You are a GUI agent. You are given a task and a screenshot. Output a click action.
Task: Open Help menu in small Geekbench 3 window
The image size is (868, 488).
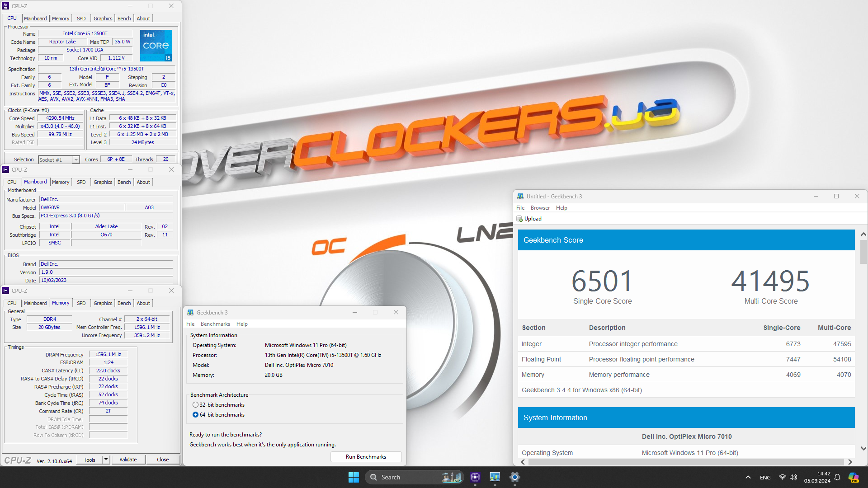pyautogui.click(x=242, y=324)
